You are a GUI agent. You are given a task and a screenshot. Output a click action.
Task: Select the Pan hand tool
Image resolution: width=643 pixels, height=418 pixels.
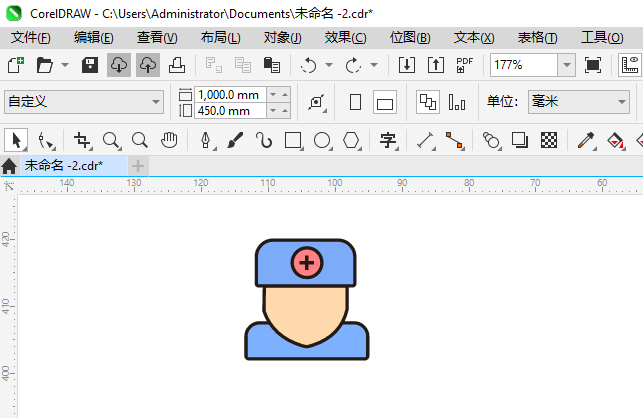pos(169,140)
